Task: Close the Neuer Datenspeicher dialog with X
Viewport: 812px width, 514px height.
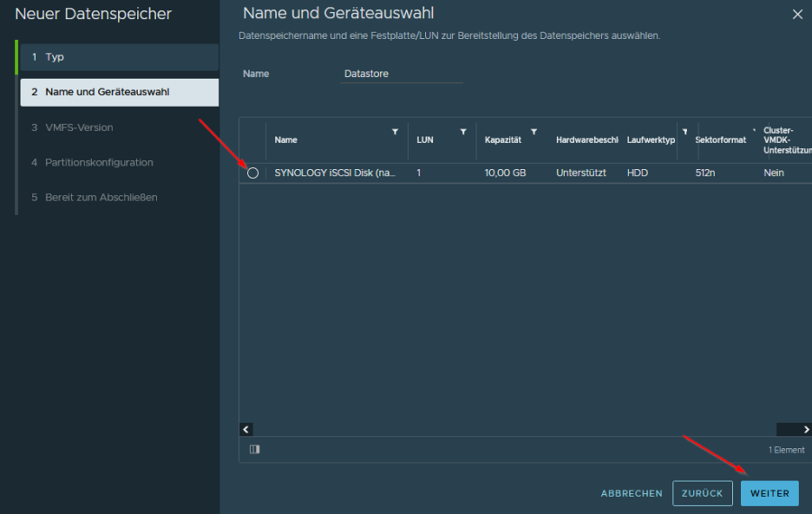Action: point(797,14)
